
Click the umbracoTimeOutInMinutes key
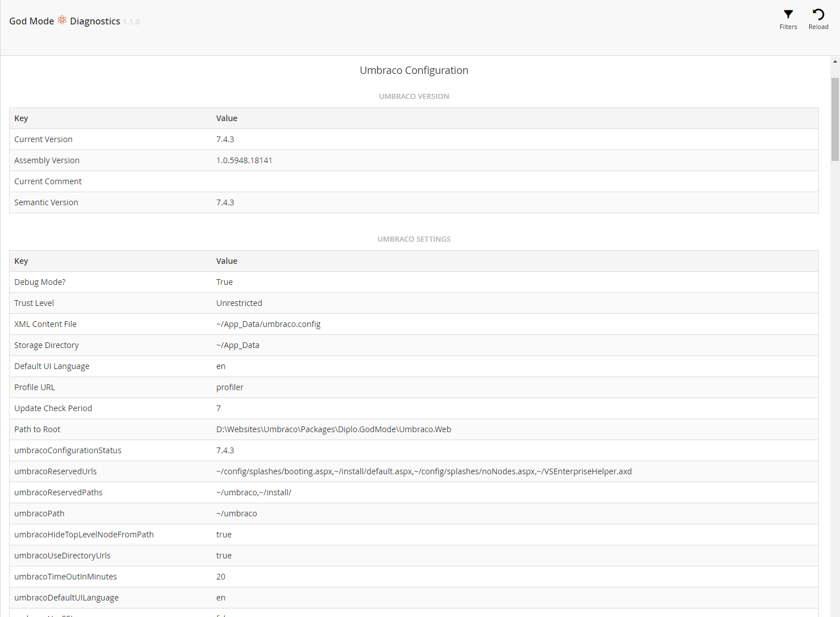[x=65, y=577]
